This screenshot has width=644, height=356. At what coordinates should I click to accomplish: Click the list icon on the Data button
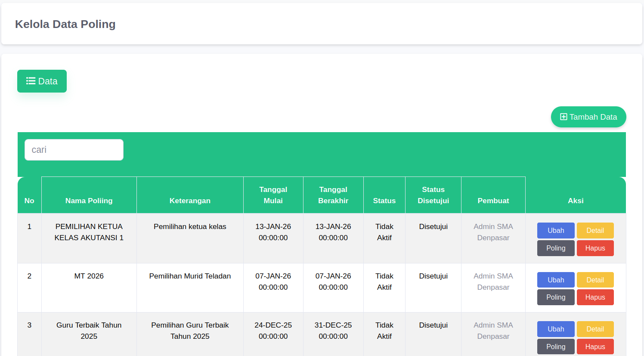tap(30, 80)
